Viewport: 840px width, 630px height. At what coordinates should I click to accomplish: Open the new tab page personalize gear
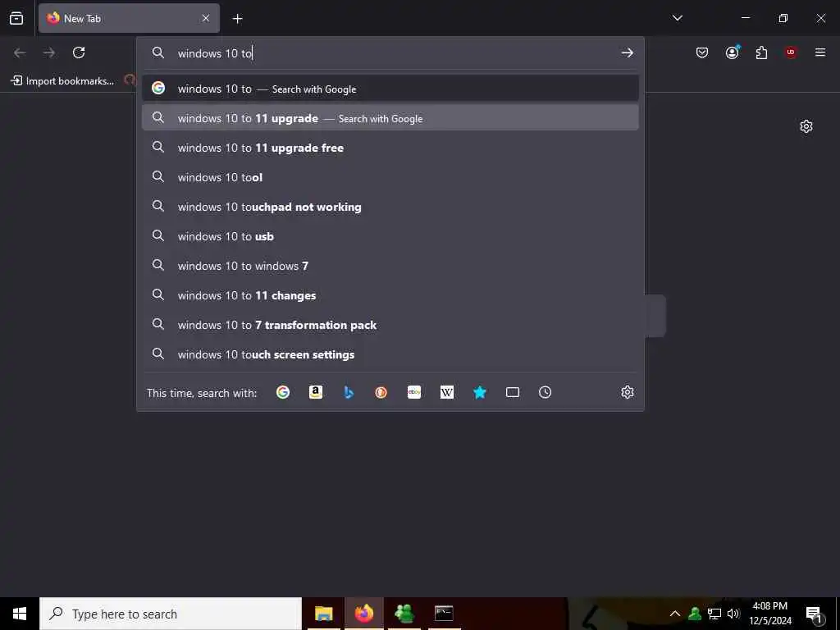tap(806, 126)
